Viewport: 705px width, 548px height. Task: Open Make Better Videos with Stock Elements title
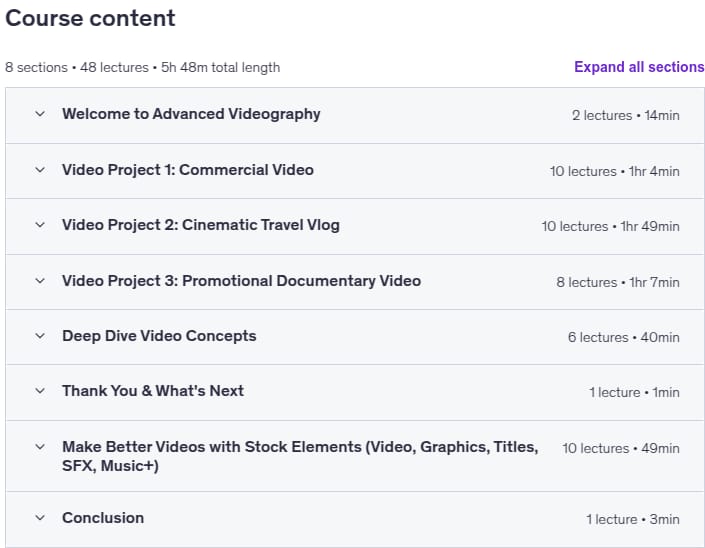300,456
